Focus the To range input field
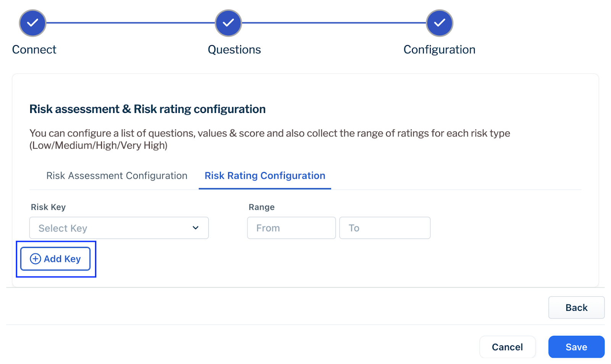 (x=385, y=228)
